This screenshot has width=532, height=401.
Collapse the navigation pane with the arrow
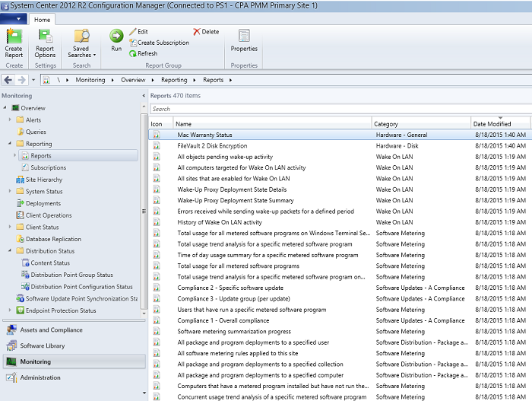(x=144, y=96)
